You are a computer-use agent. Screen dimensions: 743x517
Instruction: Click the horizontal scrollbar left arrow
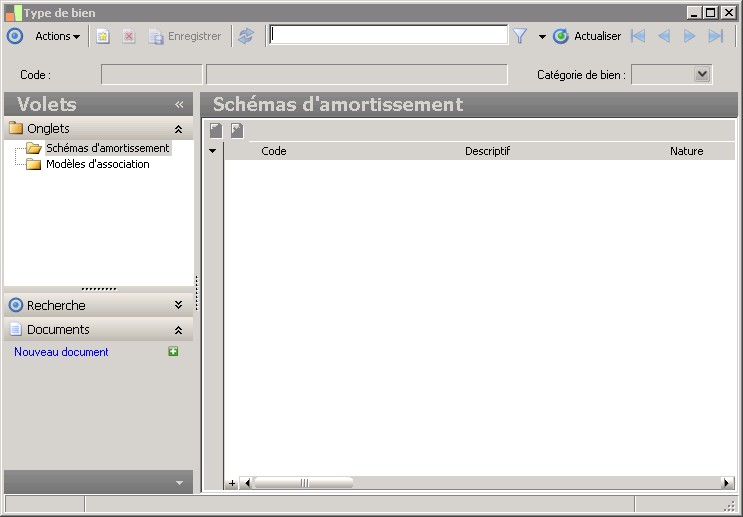click(x=246, y=483)
